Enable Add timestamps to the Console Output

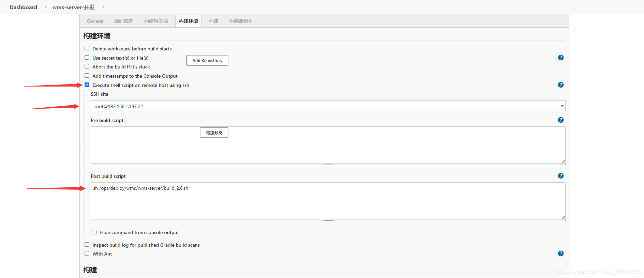tap(87, 76)
